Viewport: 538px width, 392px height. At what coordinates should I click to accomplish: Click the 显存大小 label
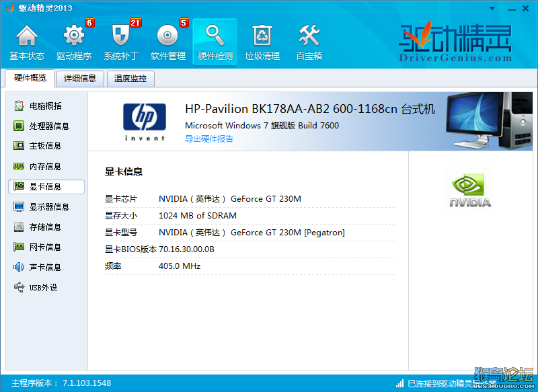[121, 216]
